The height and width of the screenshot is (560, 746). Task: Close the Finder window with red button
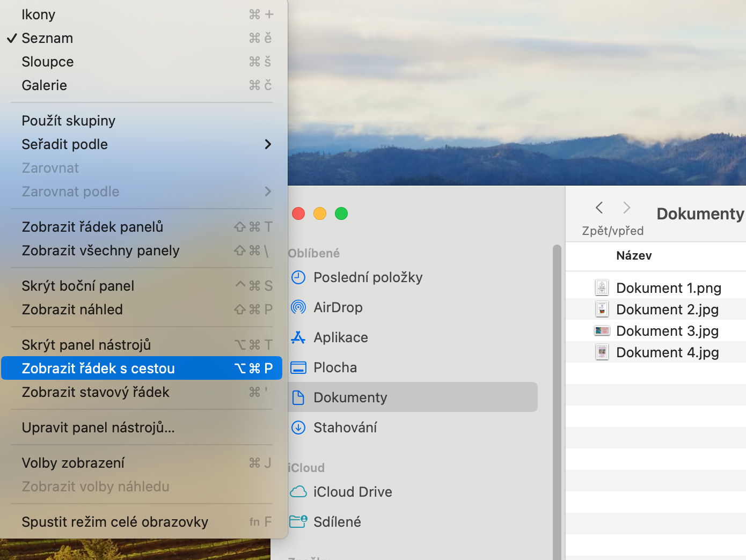click(x=298, y=213)
